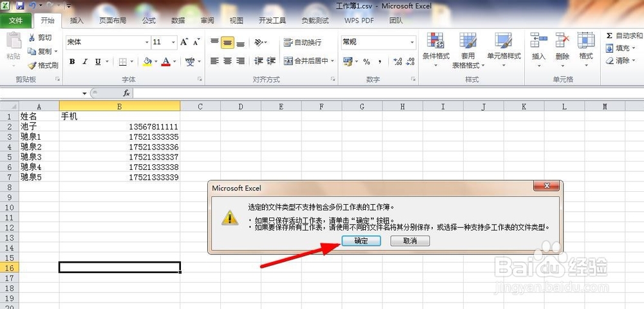Apply red font color A
Screen dimensions: 644x309
click(x=166, y=62)
